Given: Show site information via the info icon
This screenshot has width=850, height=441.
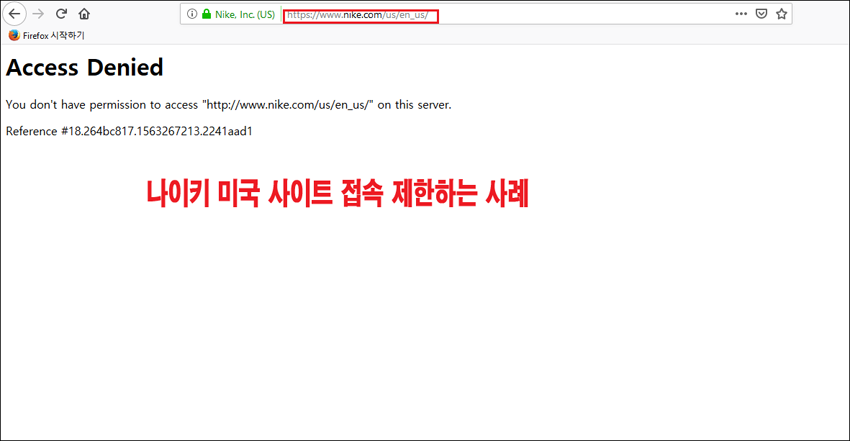Looking at the screenshot, I should click(x=192, y=14).
